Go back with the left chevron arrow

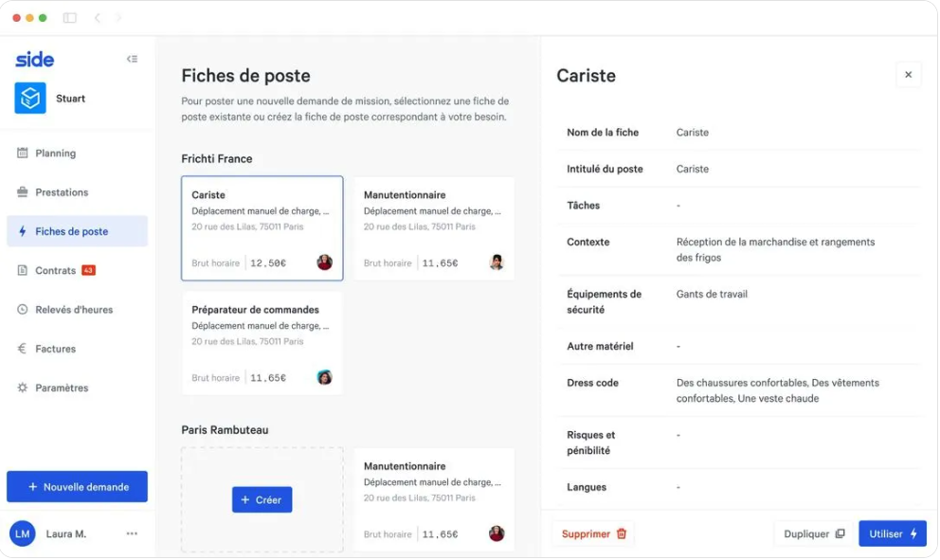(98, 18)
